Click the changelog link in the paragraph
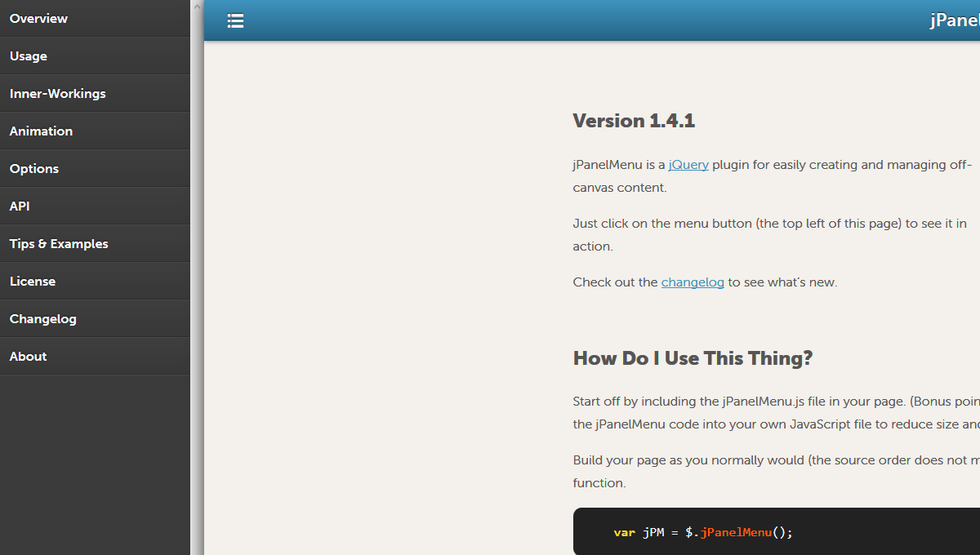Screen dimensions: 980x555 pos(693,282)
